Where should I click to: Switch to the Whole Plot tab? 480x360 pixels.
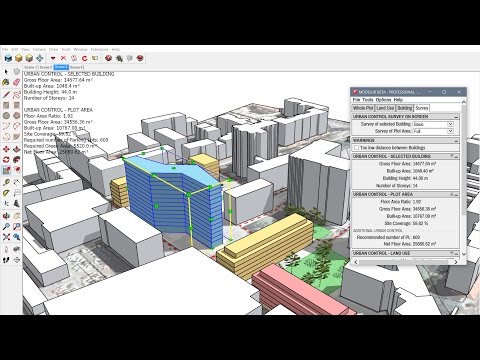coord(363,108)
